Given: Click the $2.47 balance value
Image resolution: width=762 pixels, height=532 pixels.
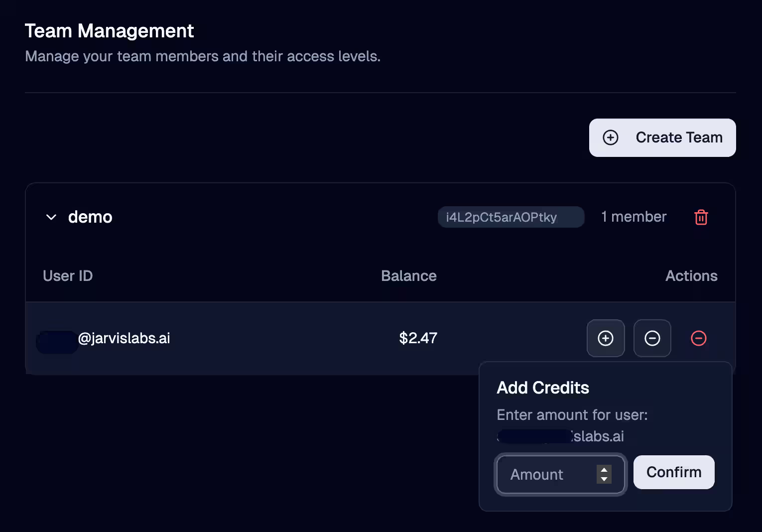Looking at the screenshot, I should tap(418, 338).
